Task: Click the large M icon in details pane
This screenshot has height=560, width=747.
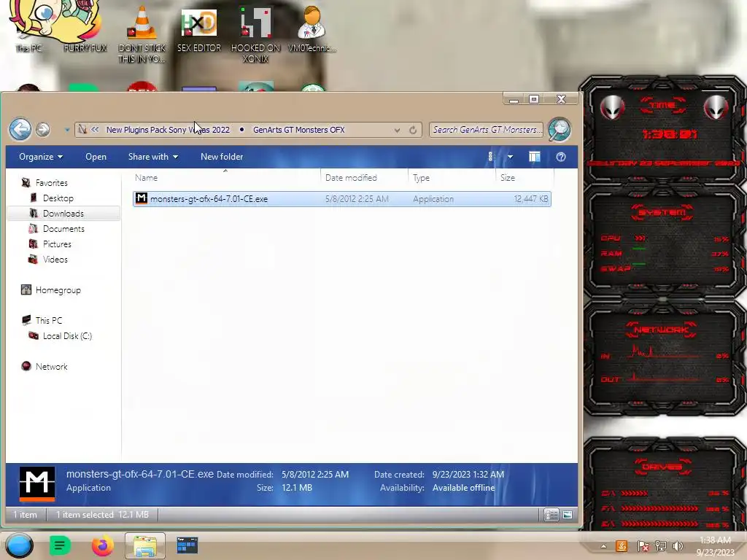Action: click(x=37, y=483)
